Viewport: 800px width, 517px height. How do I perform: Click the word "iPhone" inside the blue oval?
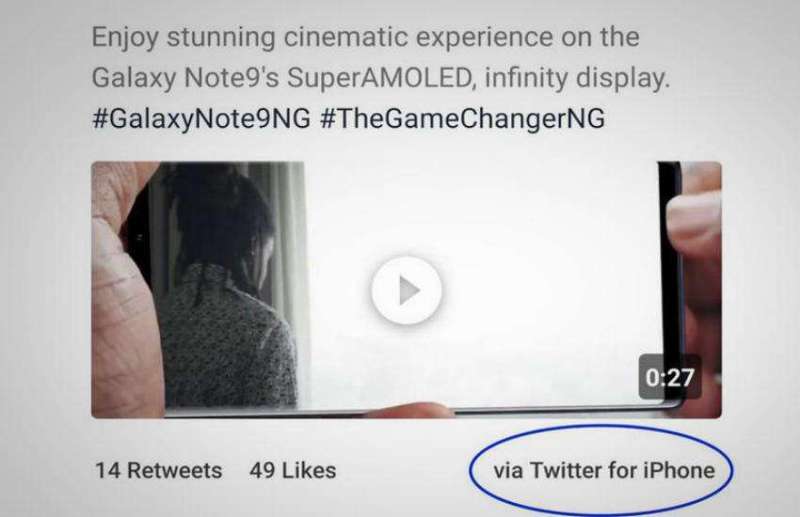tap(678, 470)
